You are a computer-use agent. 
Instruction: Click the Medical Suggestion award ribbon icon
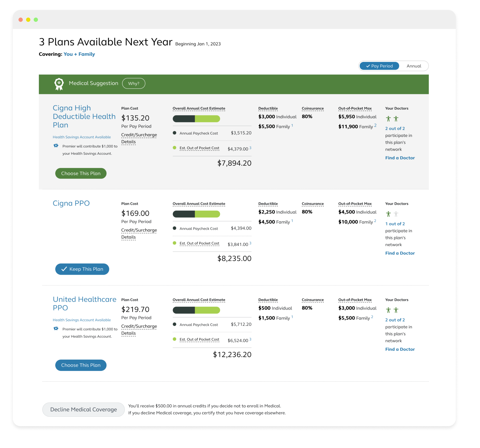[59, 84]
